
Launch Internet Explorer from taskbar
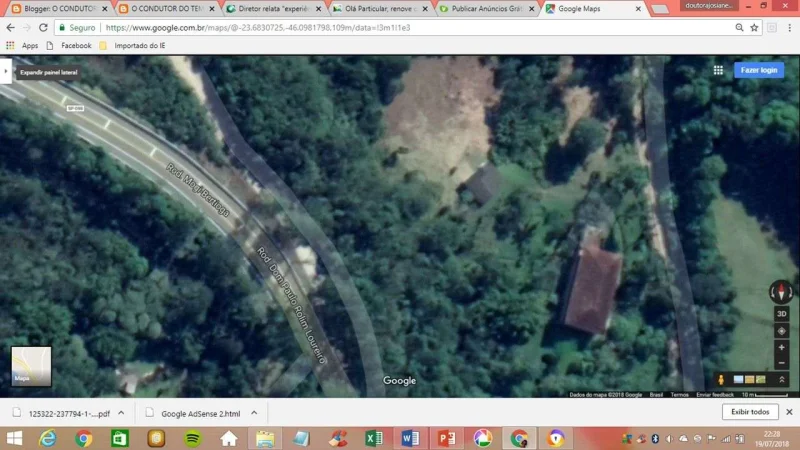[x=47, y=438]
